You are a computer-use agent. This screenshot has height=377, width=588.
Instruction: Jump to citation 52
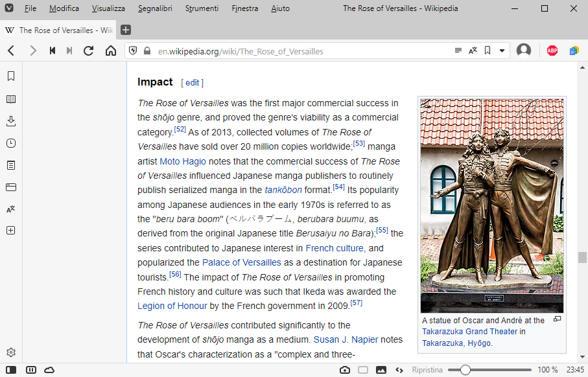pyautogui.click(x=180, y=130)
